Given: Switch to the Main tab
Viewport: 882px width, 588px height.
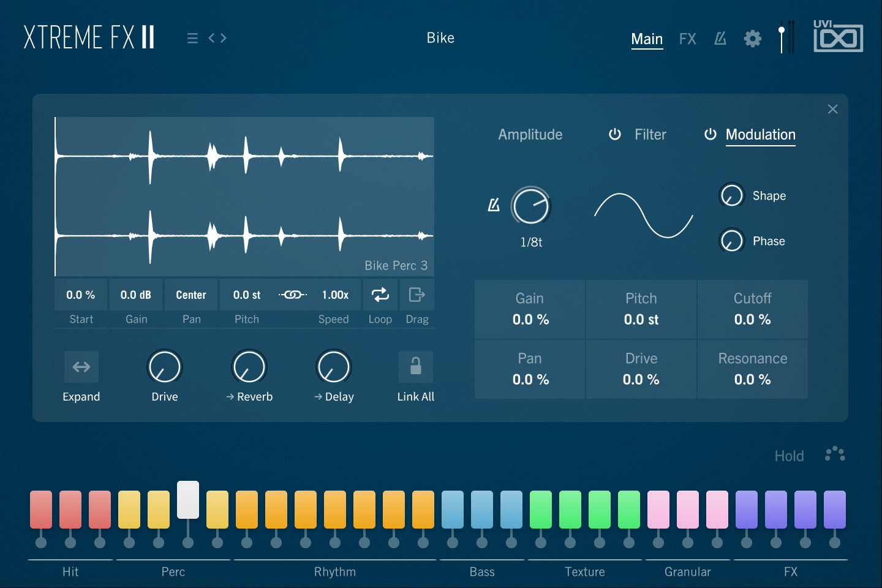Looking at the screenshot, I should pyautogui.click(x=647, y=39).
